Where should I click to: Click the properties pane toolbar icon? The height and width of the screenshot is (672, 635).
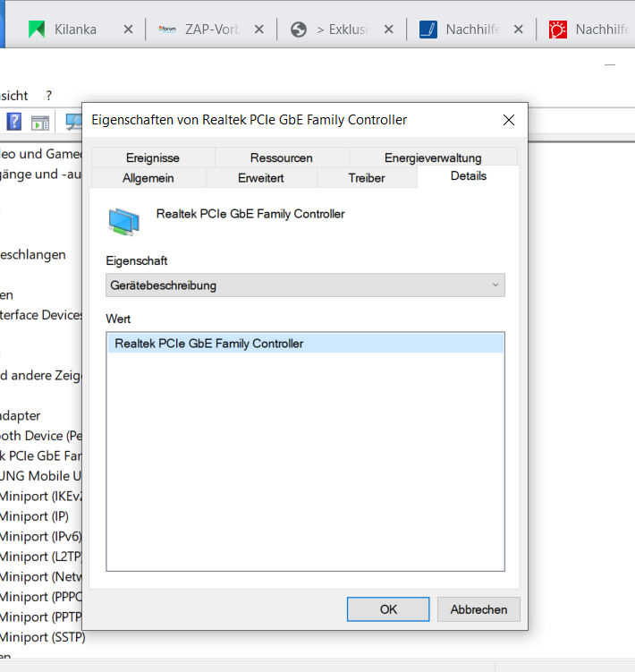(40, 123)
